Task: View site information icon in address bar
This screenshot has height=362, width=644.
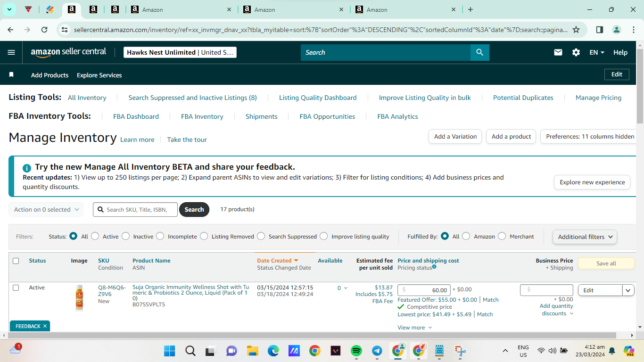Action: click(65, 30)
